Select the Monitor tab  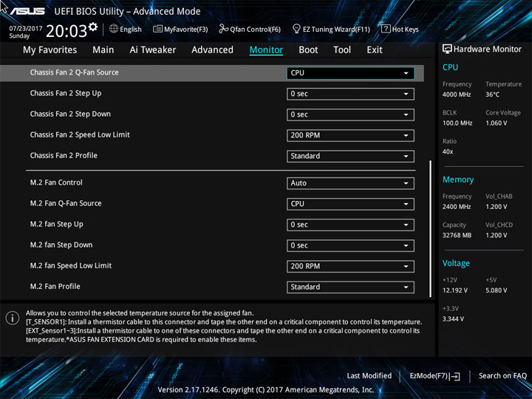[266, 50]
